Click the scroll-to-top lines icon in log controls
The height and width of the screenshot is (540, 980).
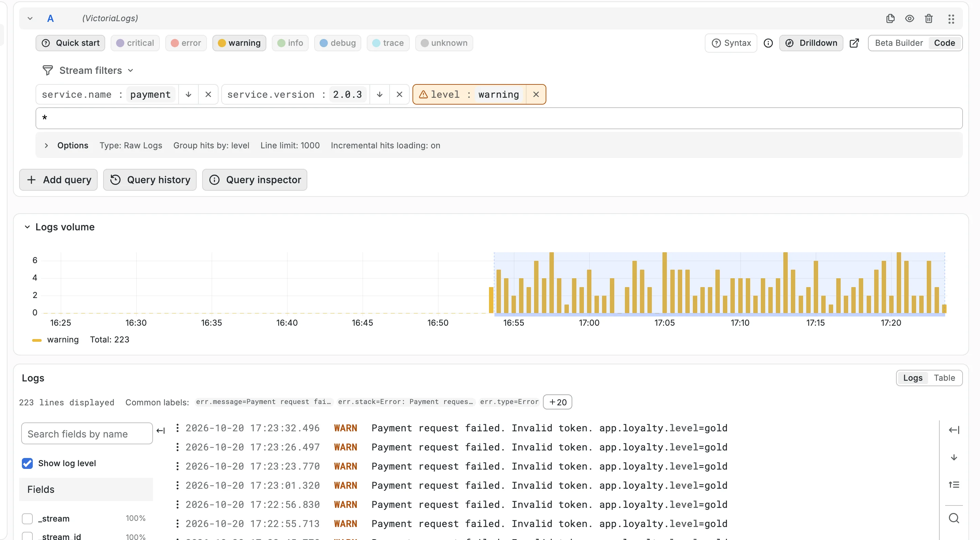coord(954,485)
